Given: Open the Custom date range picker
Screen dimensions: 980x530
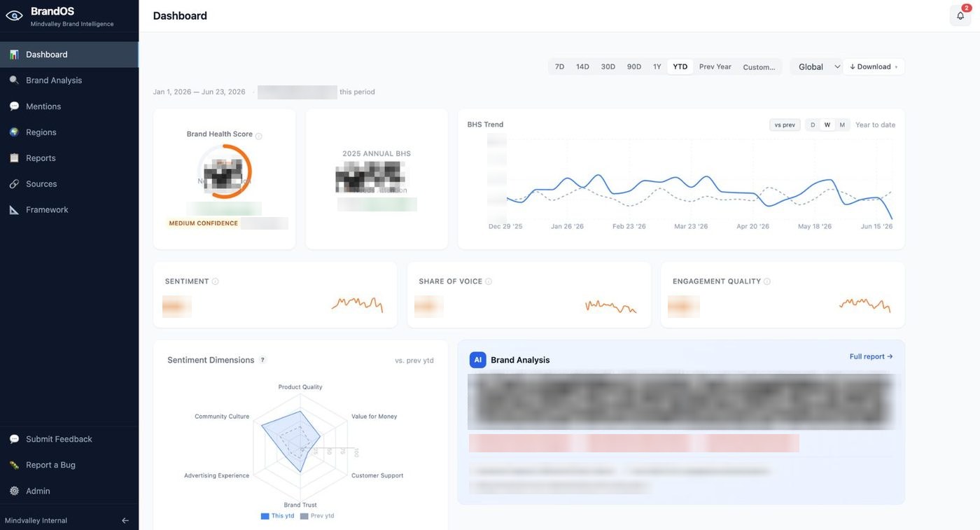Looking at the screenshot, I should 759,67.
